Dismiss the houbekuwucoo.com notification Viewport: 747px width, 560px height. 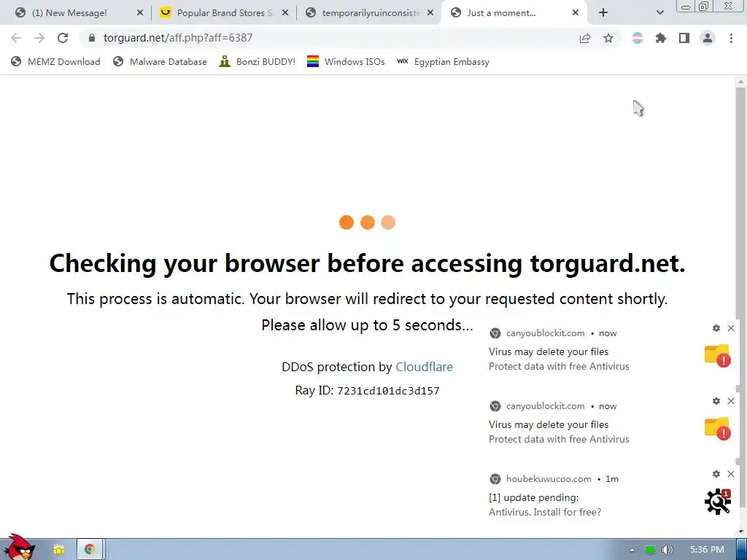(x=731, y=474)
